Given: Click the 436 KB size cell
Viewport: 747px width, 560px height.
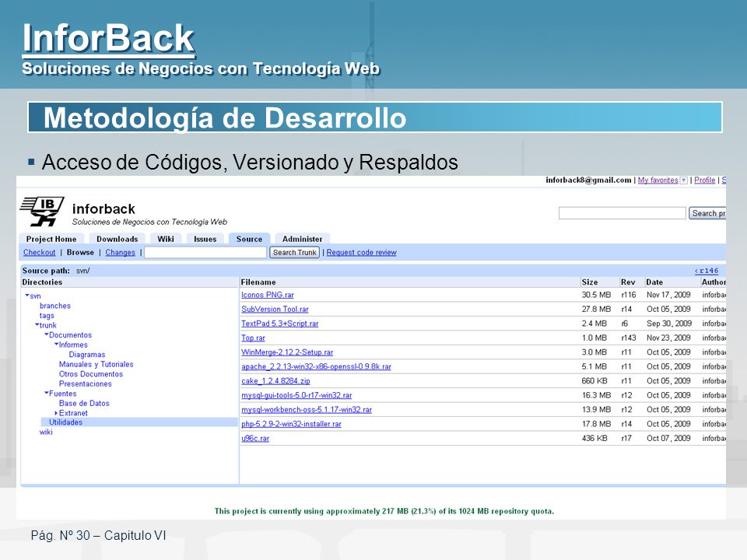Looking at the screenshot, I should pos(594,438).
